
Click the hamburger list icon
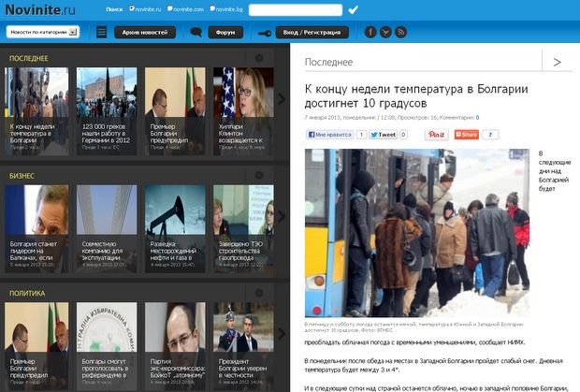point(101,32)
